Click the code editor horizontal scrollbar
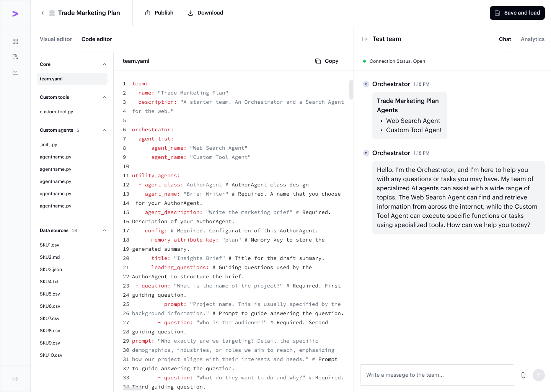Screen dimensions: 551x392 [x=132, y=388]
